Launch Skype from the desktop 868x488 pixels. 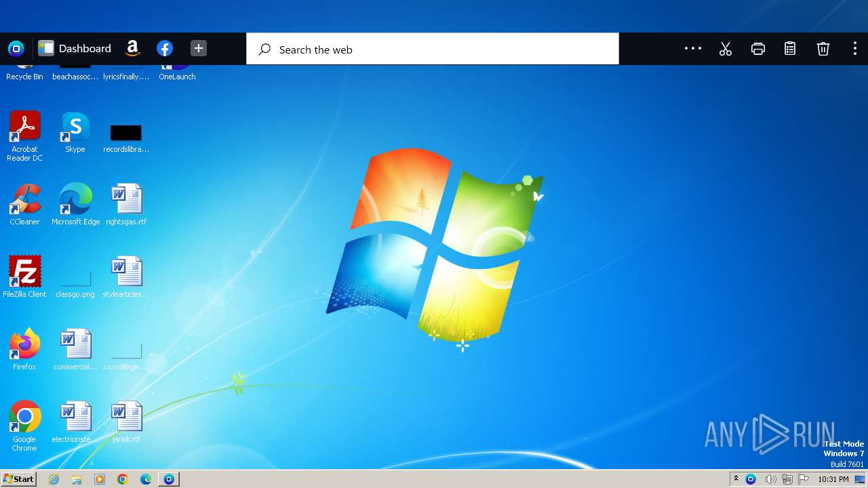75,133
